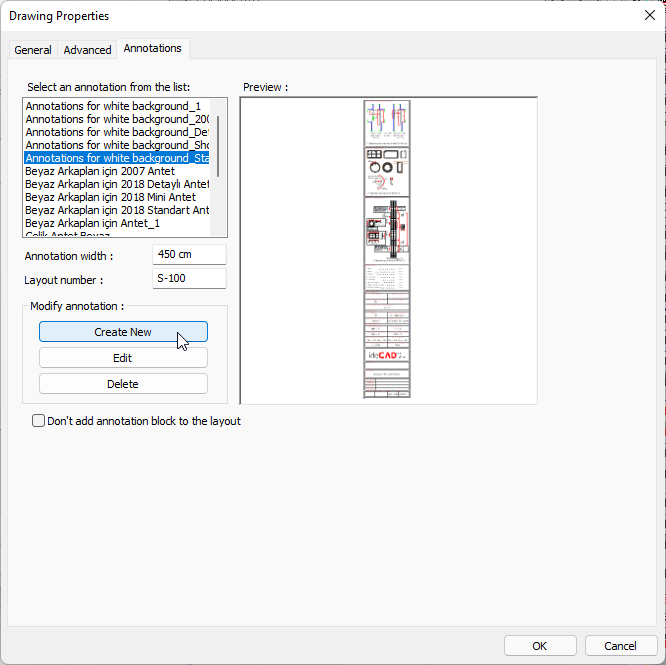Open the Advanced tab
The height and width of the screenshot is (665, 666).
coord(87,50)
